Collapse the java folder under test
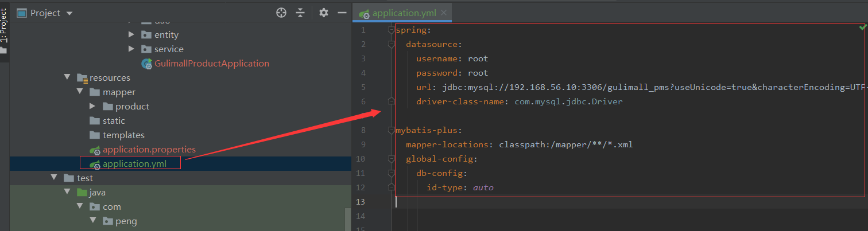This screenshot has height=231, width=868. [68, 193]
